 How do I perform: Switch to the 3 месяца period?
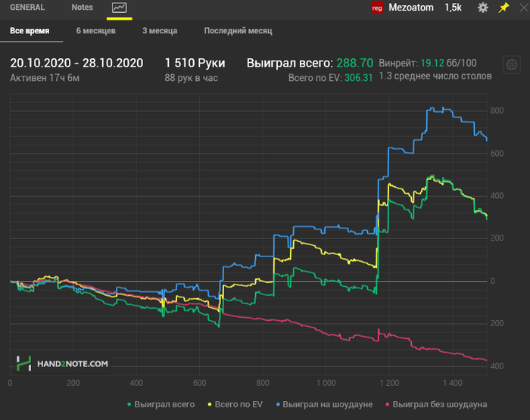click(160, 31)
